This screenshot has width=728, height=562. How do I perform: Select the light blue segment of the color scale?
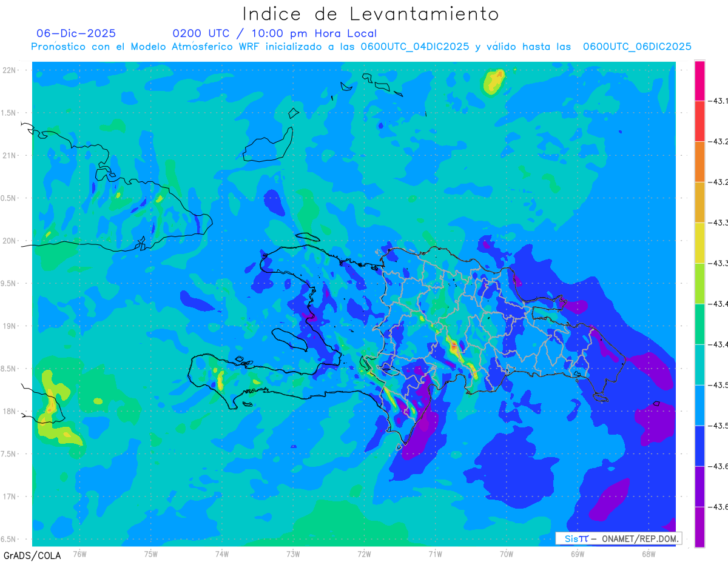(x=699, y=406)
